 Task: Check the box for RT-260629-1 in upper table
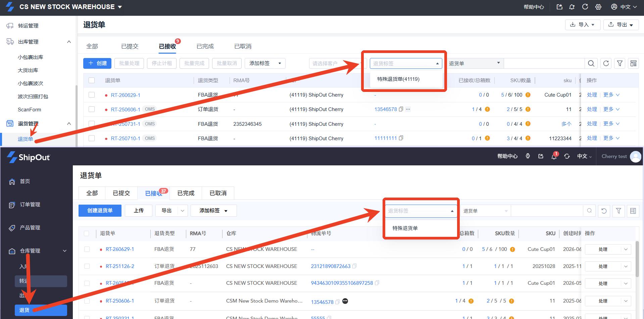92,95
